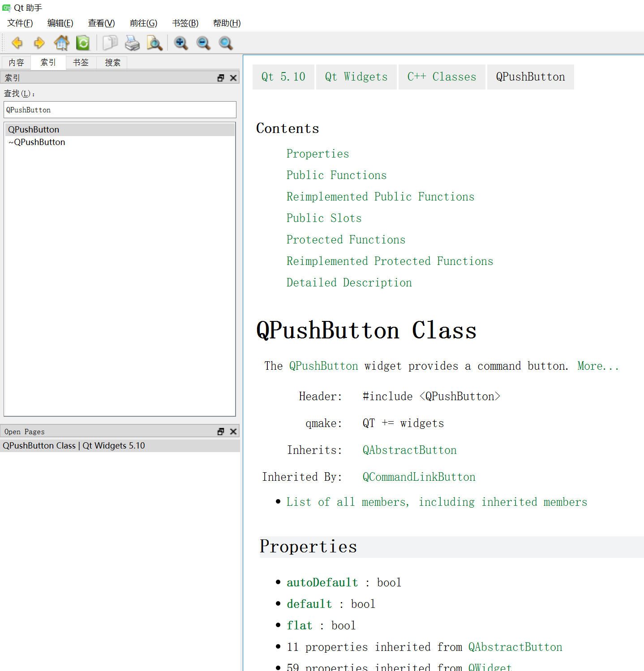Open the QCommandLinkButton link

(x=419, y=477)
